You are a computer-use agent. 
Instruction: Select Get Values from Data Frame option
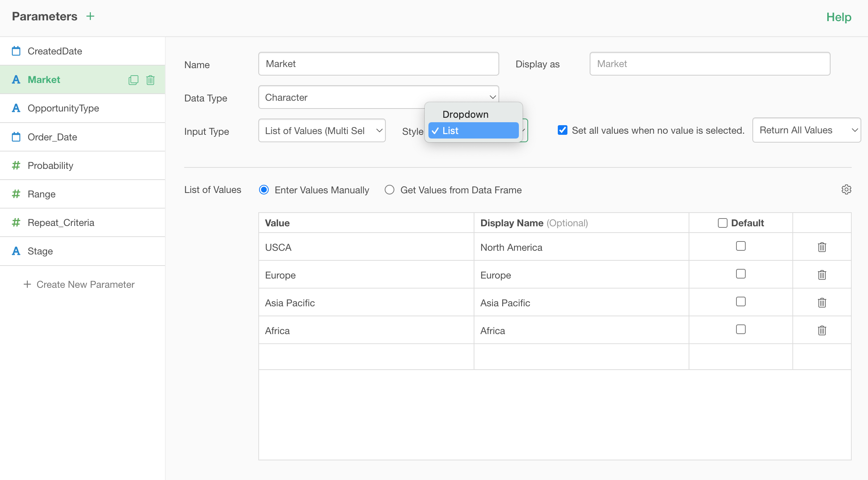pyautogui.click(x=389, y=190)
